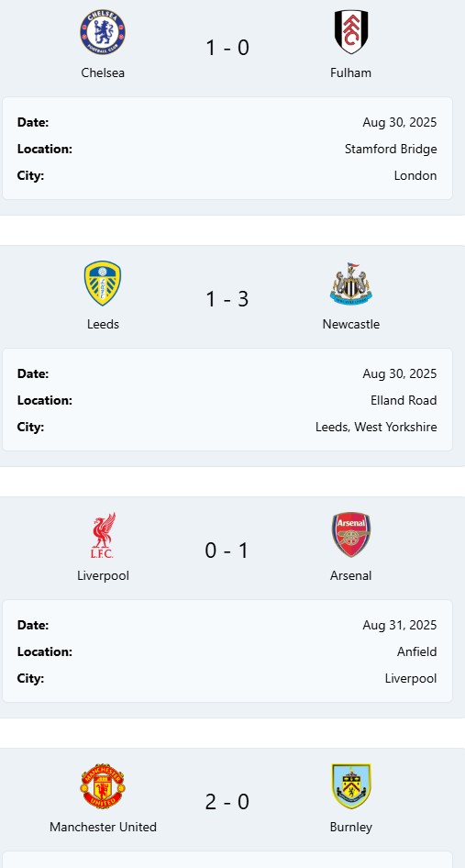Click the 1 - 0 Chelsea Fulham score
This screenshot has width=465, height=868.
[x=227, y=48]
